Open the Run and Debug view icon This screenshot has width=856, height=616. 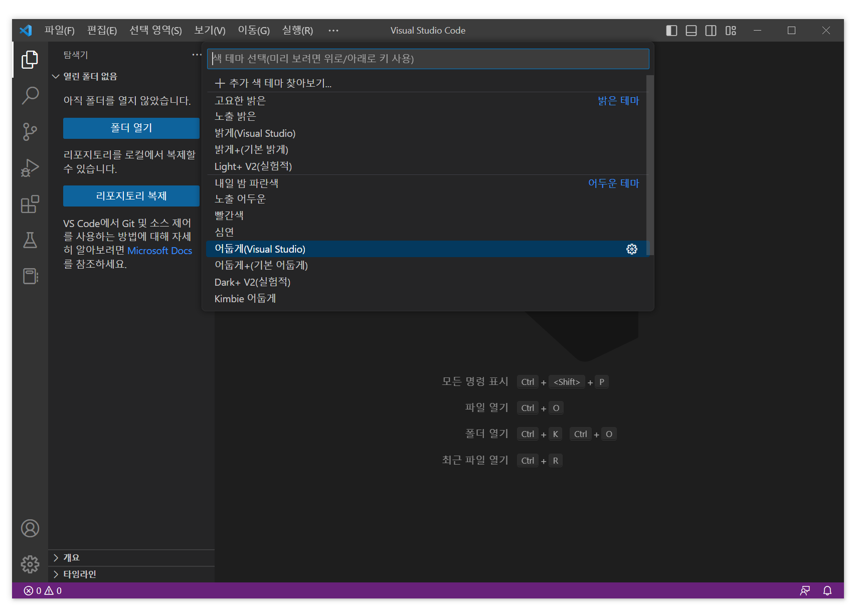30,168
